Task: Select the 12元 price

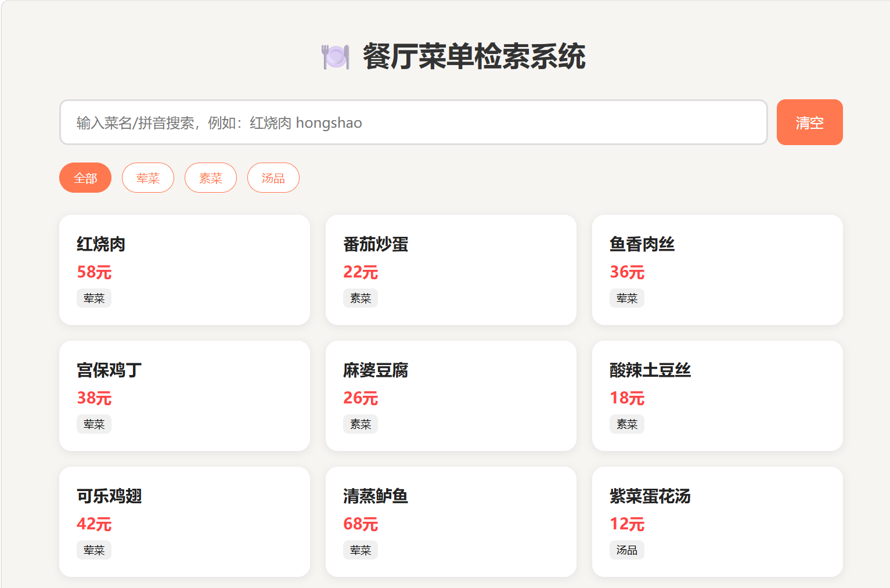Action: click(627, 524)
